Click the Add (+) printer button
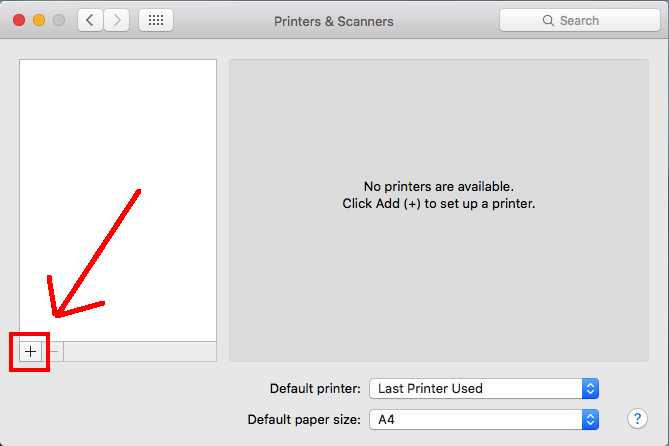The height and width of the screenshot is (446, 669). click(30, 351)
